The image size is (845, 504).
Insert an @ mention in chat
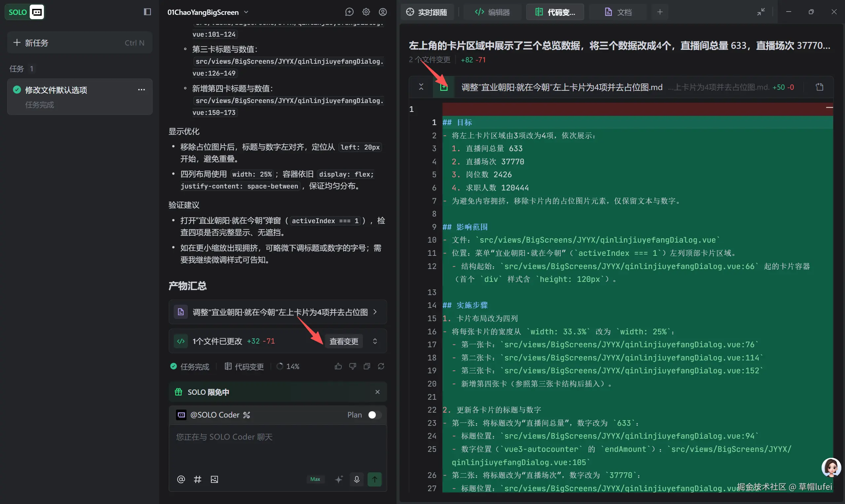point(181,479)
